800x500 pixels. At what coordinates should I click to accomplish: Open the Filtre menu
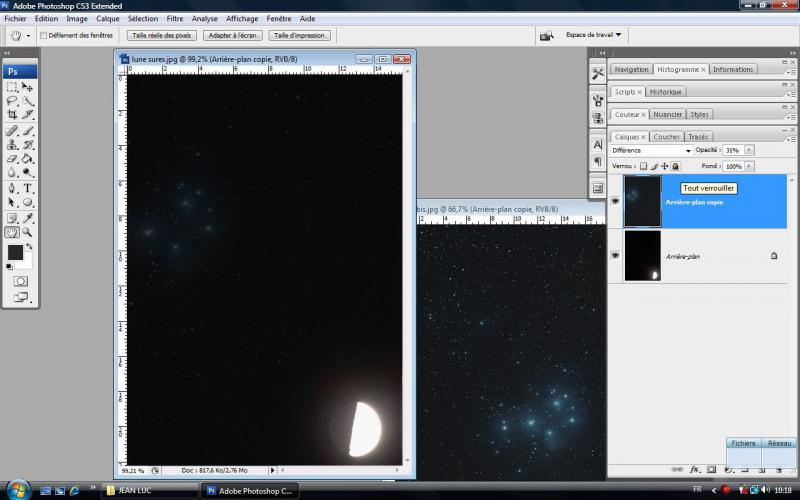point(174,19)
